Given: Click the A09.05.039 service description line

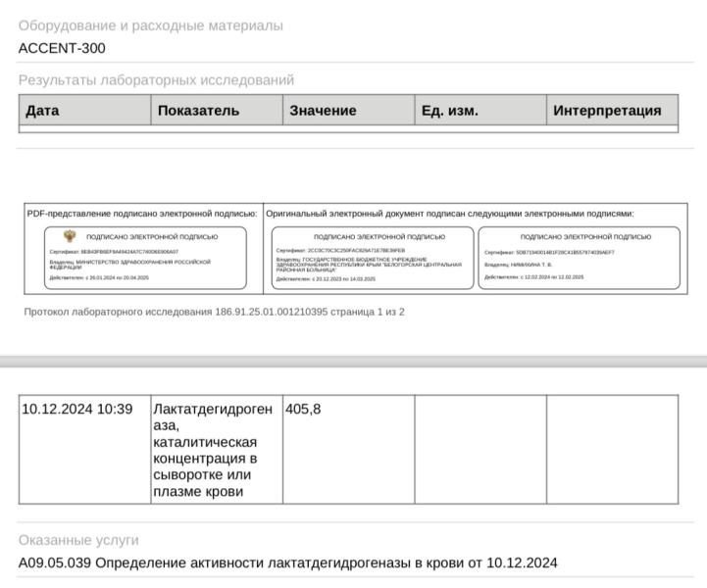Looking at the screenshot, I should 287,563.
